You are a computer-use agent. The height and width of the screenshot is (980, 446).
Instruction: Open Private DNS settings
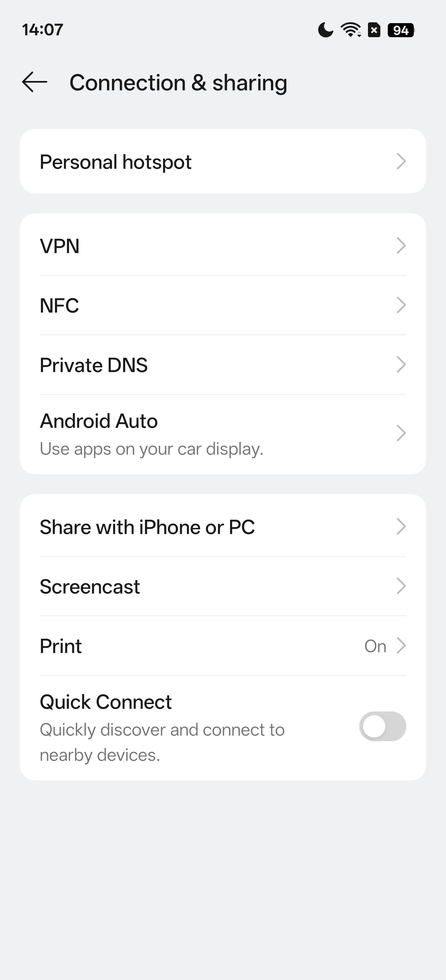point(94,365)
